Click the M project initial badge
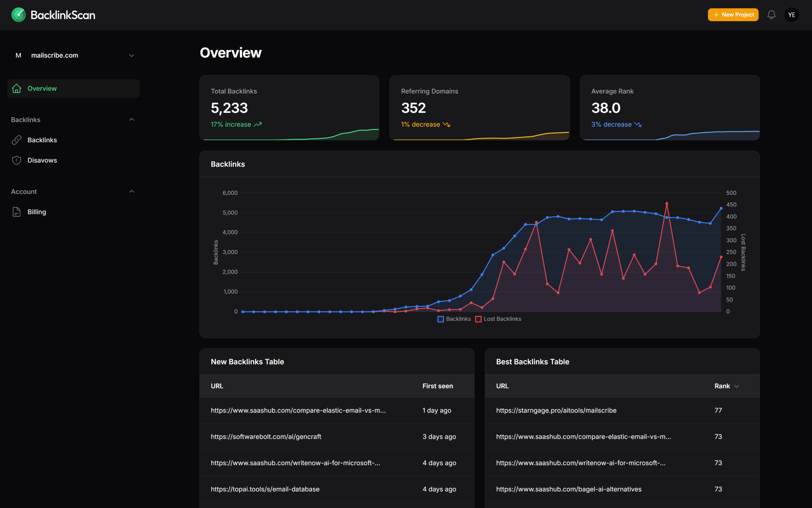Image resolution: width=812 pixels, height=508 pixels. [18, 56]
